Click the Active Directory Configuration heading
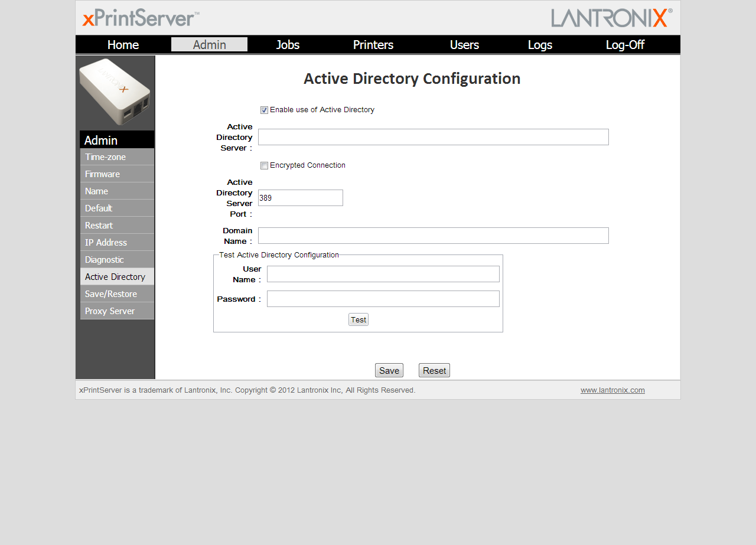The height and width of the screenshot is (545, 756). click(412, 79)
